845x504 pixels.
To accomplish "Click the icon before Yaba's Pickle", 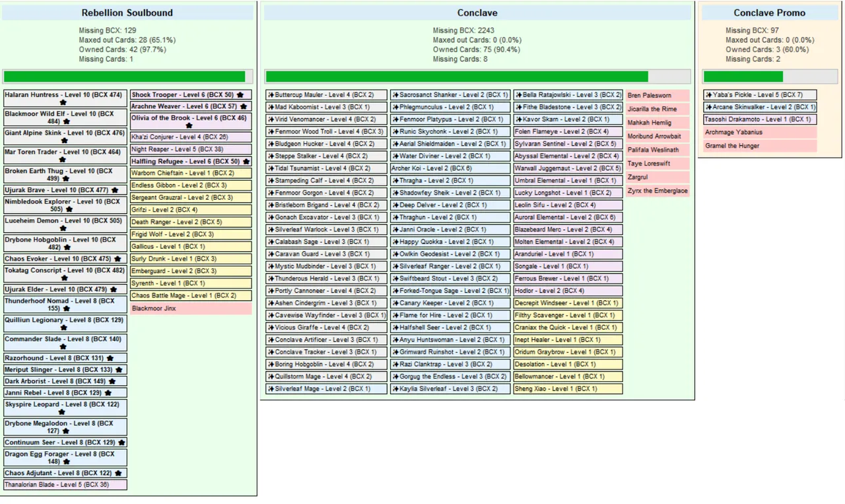I will pos(708,95).
